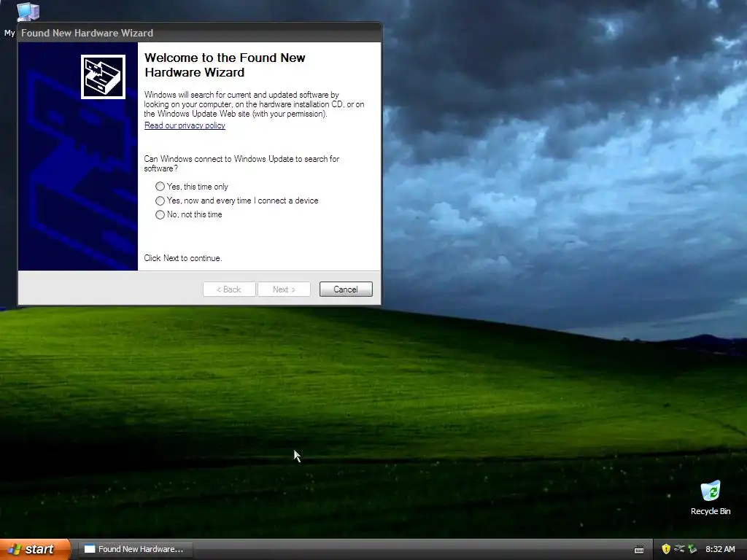Open the Start menu
Screen dimensions: 747x560
click(35, 549)
